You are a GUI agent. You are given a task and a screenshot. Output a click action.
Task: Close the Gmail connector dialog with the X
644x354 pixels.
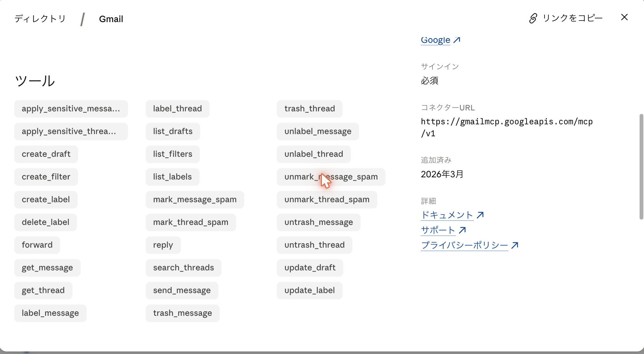pyautogui.click(x=624, y=17)
